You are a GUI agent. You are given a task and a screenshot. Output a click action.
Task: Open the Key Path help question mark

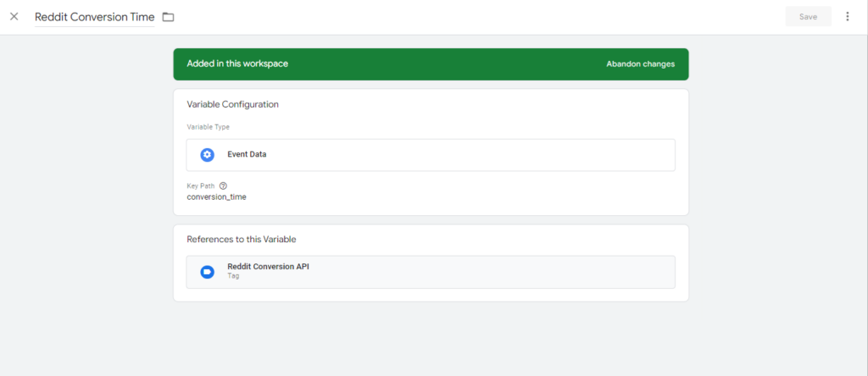click(x=223, y=185)
